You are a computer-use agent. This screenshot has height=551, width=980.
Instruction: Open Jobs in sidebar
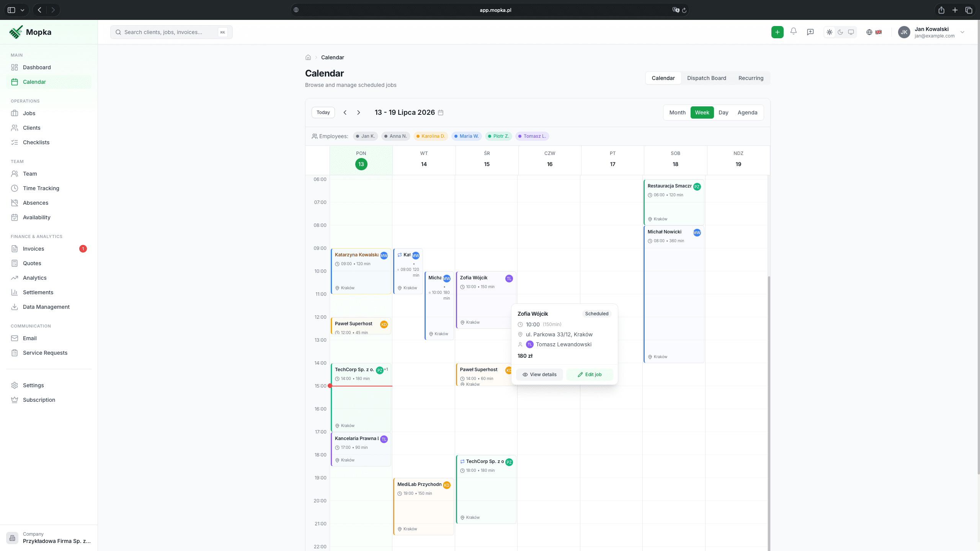49,113
